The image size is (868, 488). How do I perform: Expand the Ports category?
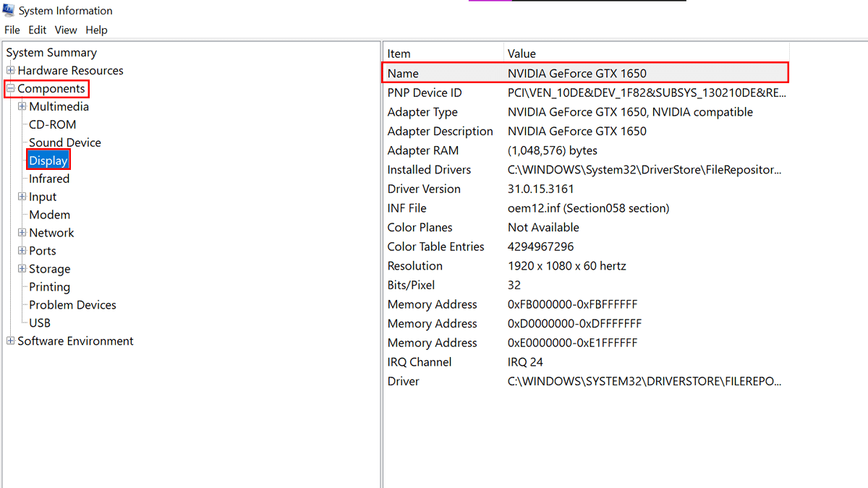(x=22, y=251)
